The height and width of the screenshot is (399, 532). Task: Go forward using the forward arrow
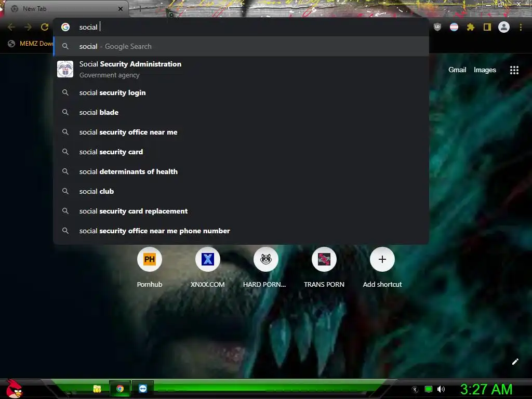point(28,27)
